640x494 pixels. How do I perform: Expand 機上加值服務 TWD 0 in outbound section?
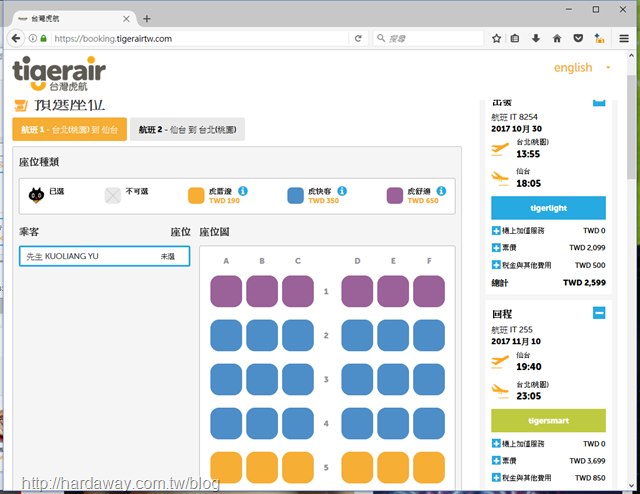coord(496,231)
